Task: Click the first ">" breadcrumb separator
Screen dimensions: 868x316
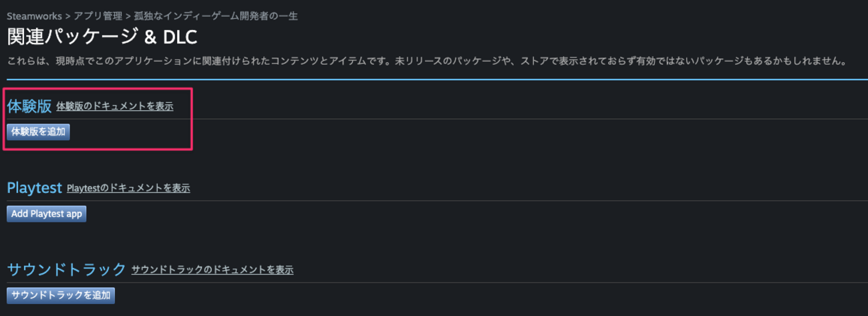Action: point(68,16)
